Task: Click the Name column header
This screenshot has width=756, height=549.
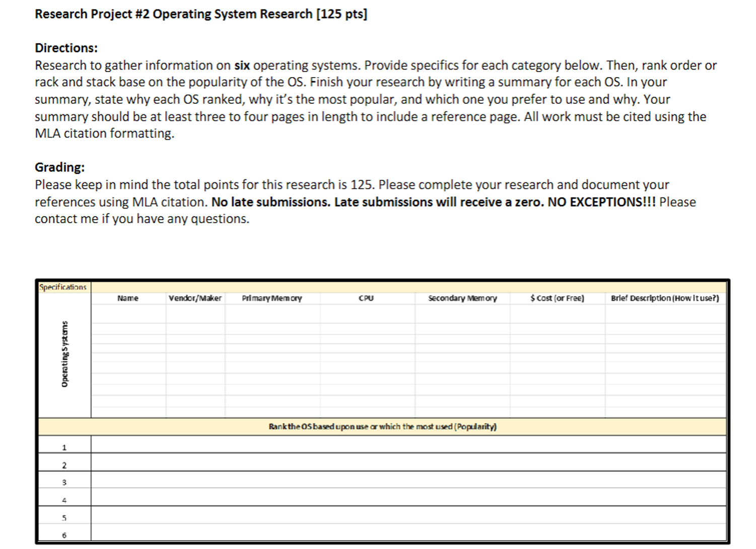Action: tap(127, 298)
